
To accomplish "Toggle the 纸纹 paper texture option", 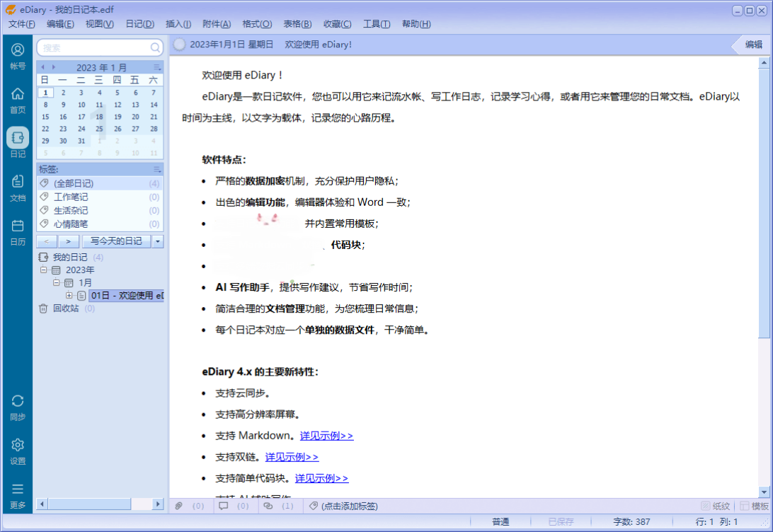I will 715,506.
